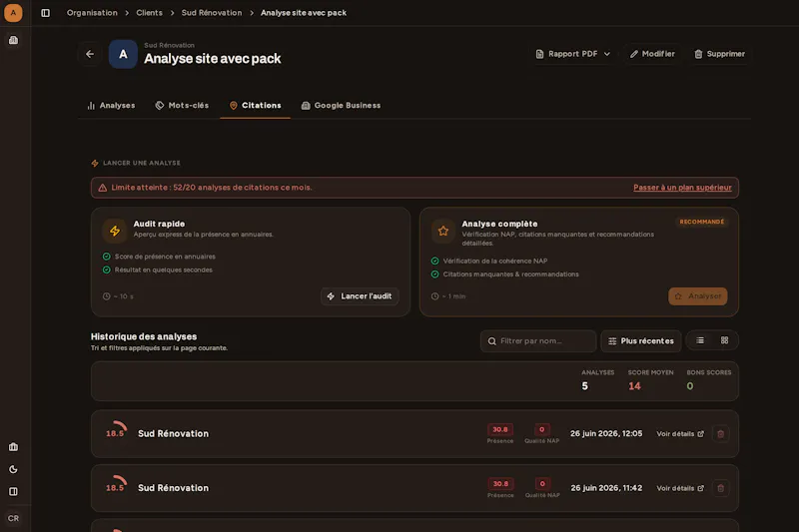Open Voir détails for 11:42 analysis
Screen dimensions: 799x532
[680, 488]
